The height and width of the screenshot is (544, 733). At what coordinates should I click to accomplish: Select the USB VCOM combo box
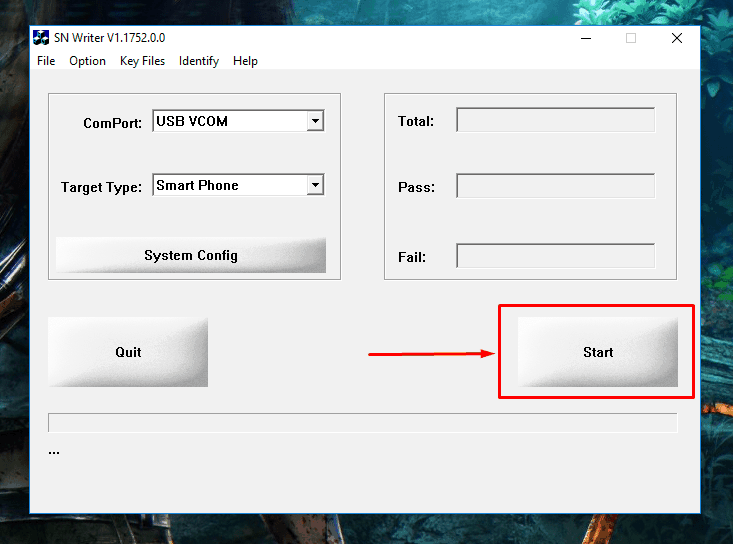[238, 121]
